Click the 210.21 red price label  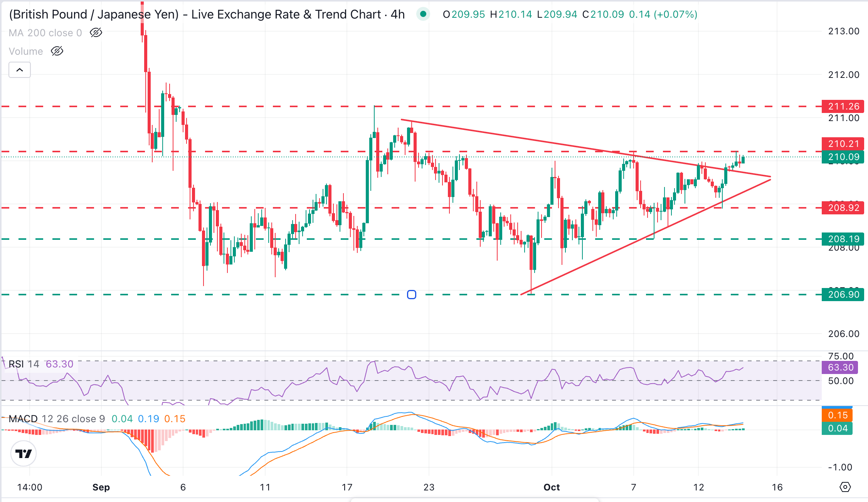point(843,144)
